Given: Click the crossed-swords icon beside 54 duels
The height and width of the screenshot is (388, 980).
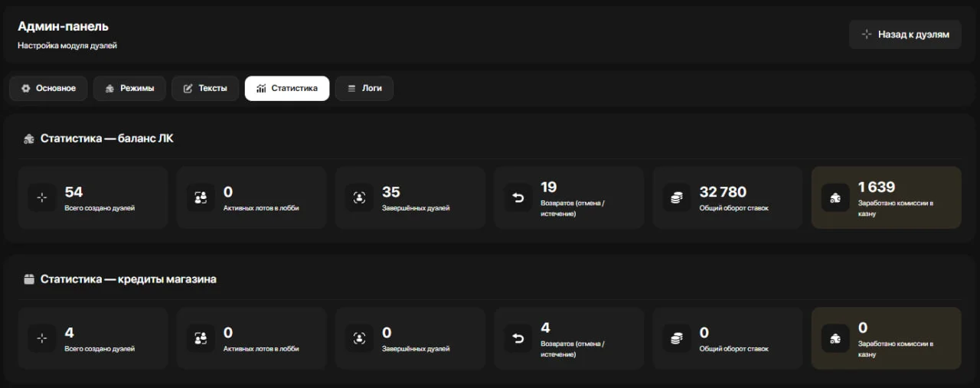Looking at the screenshot, I should click(x=42, y=197).
